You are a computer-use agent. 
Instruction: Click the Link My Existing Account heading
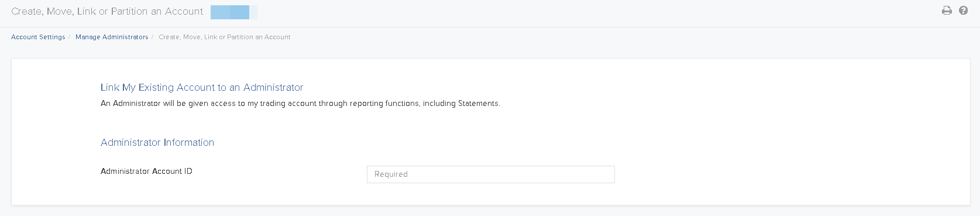202,87
